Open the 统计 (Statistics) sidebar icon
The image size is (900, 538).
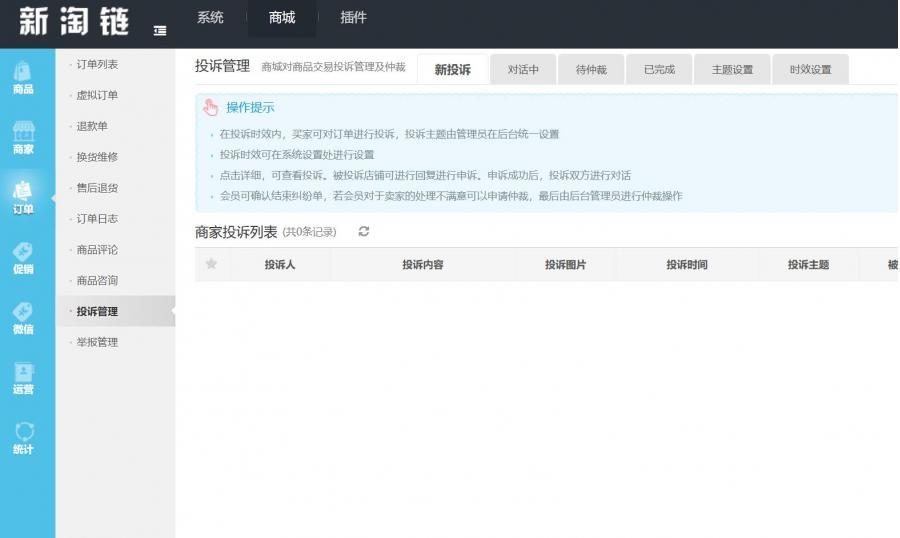23,437
